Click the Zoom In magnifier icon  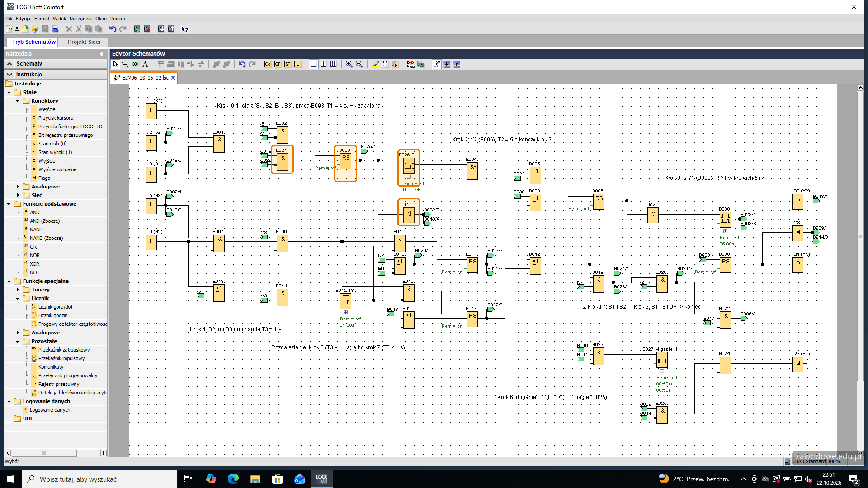pos(349,64)
